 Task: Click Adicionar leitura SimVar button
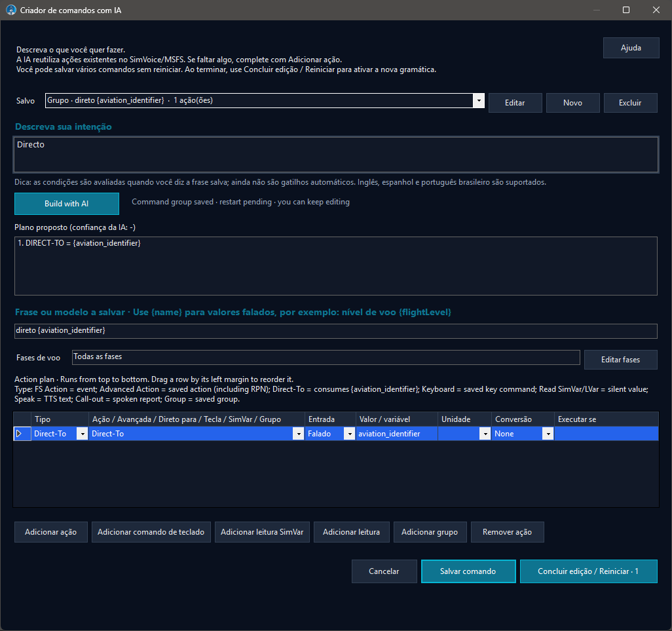tap(262, 532)
